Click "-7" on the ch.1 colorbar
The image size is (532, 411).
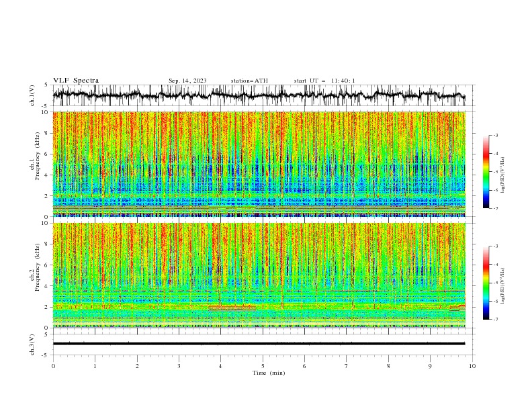point(495,209)
